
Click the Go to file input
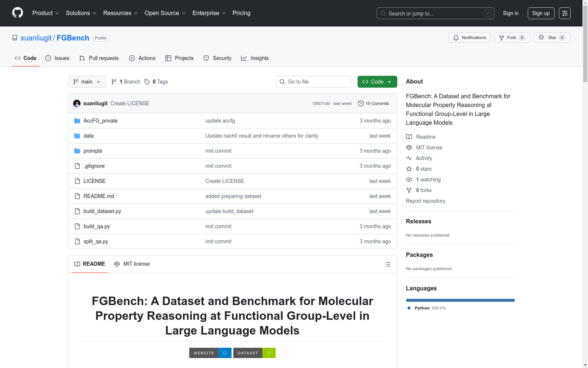[x=314, y=82]
